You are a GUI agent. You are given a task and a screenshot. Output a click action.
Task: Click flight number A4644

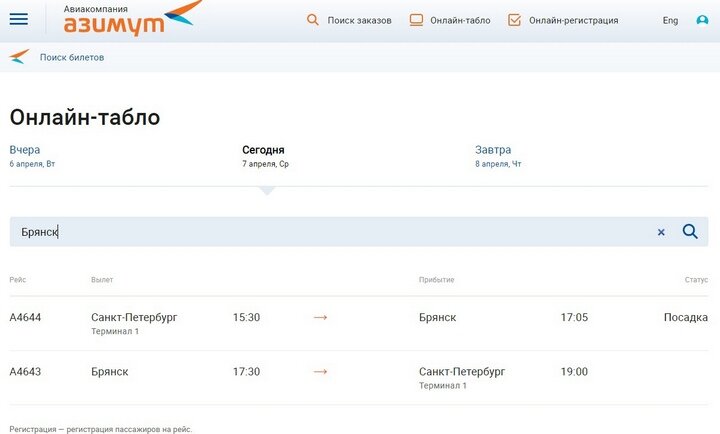click(x=25, y=317)
